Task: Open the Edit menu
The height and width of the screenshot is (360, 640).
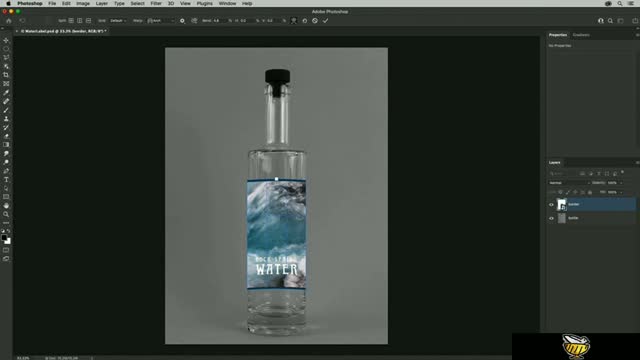Action: click(x=66, y=3)
